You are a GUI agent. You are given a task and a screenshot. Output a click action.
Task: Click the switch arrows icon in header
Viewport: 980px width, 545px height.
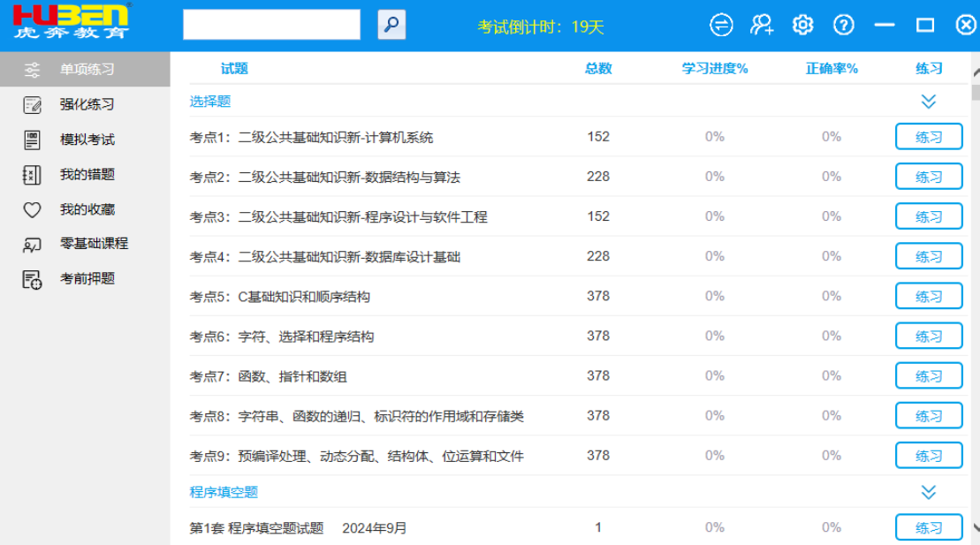722,25
